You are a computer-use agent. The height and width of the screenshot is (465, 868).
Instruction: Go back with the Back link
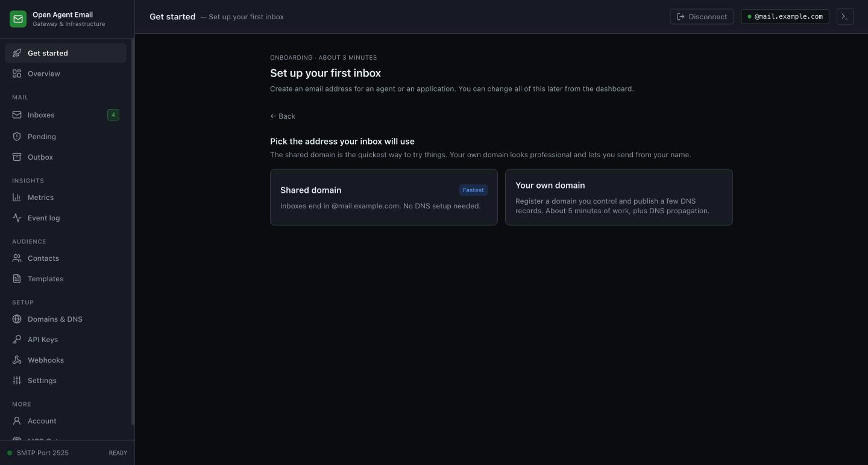coord(283,116)
